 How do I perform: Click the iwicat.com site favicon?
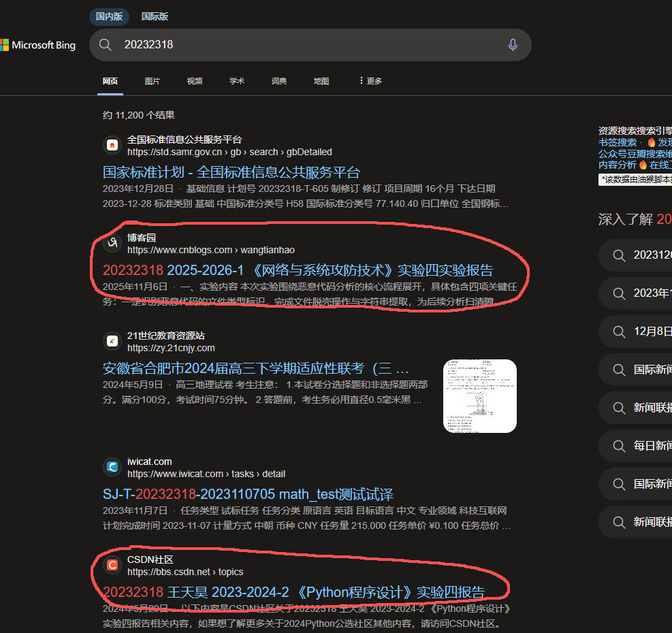click(x=112, y=467)
